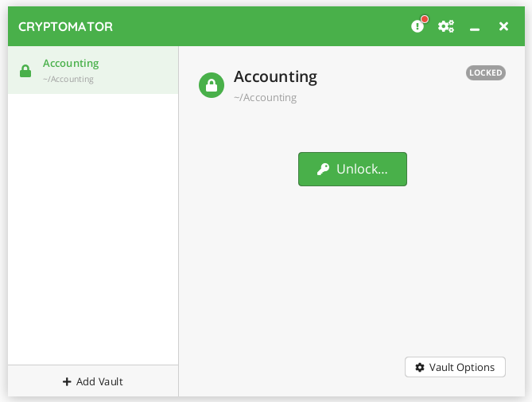
Task: Click the plus icon for Add Vault
Action: pos(67,382)
